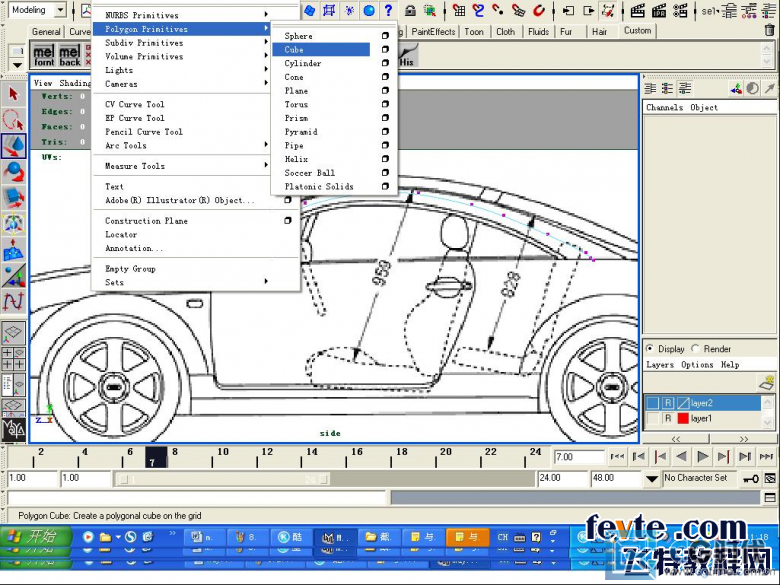Open Construction Plane options box

(288, 220)
